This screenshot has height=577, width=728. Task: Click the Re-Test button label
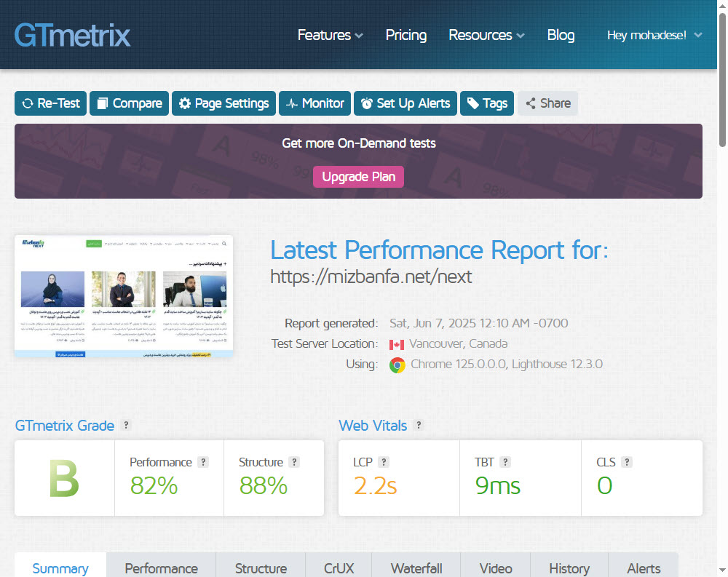click(x=58, y=103)
